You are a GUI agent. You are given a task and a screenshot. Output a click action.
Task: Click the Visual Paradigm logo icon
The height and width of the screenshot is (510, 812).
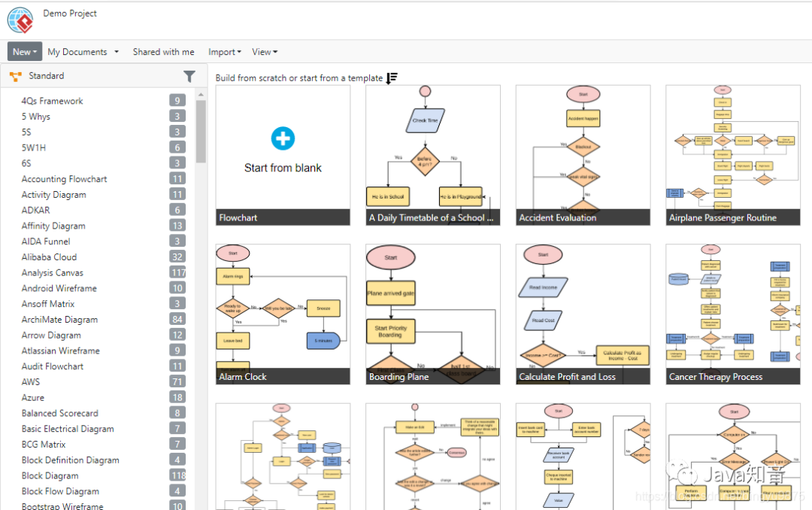click(20, 20)
